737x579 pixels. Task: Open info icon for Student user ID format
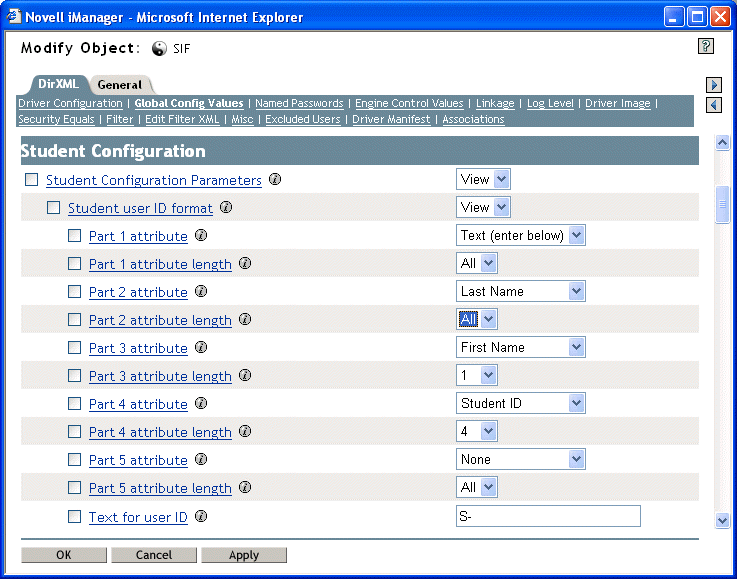(226, 207)
